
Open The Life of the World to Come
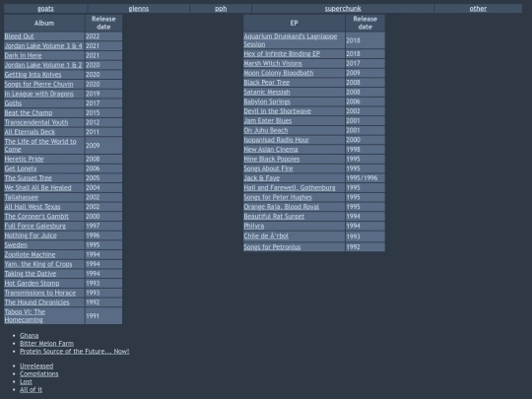click(40, 145)
